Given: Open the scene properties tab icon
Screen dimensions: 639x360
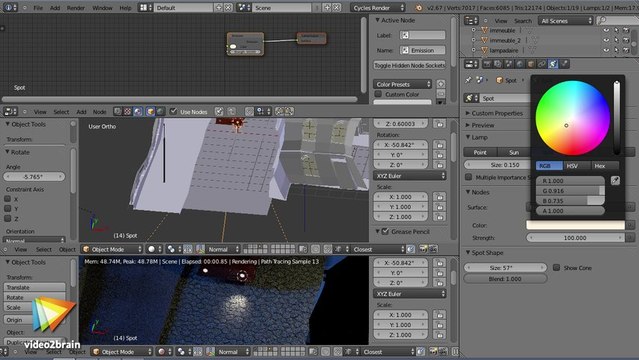Looking at the screenshot, I should pyautogui.click(x=509, y=64).
